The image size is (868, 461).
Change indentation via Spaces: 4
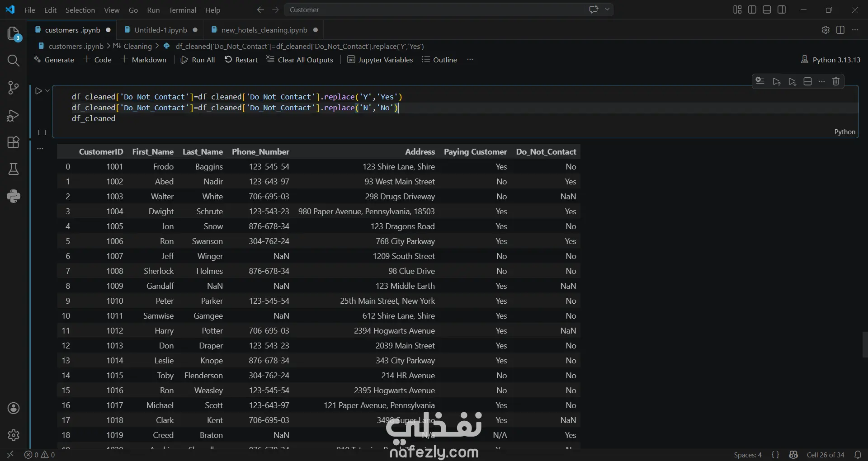pos(748,455)
